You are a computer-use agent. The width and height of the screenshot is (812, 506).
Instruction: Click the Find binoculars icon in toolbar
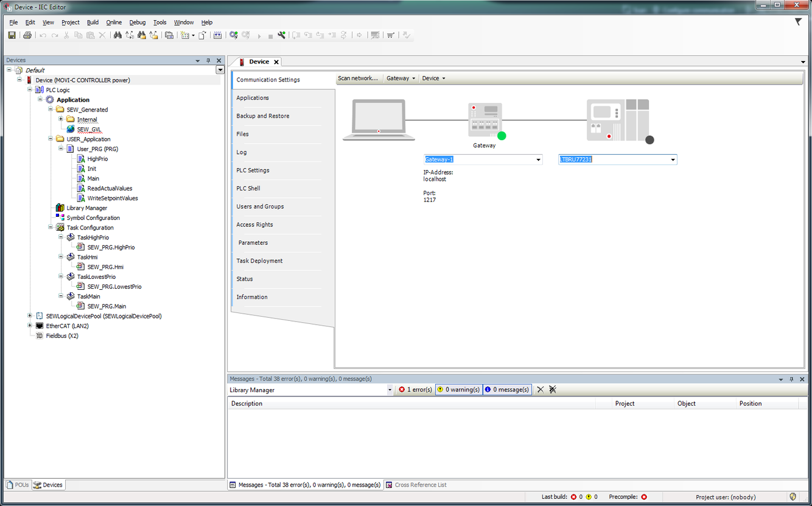(117, 35)
